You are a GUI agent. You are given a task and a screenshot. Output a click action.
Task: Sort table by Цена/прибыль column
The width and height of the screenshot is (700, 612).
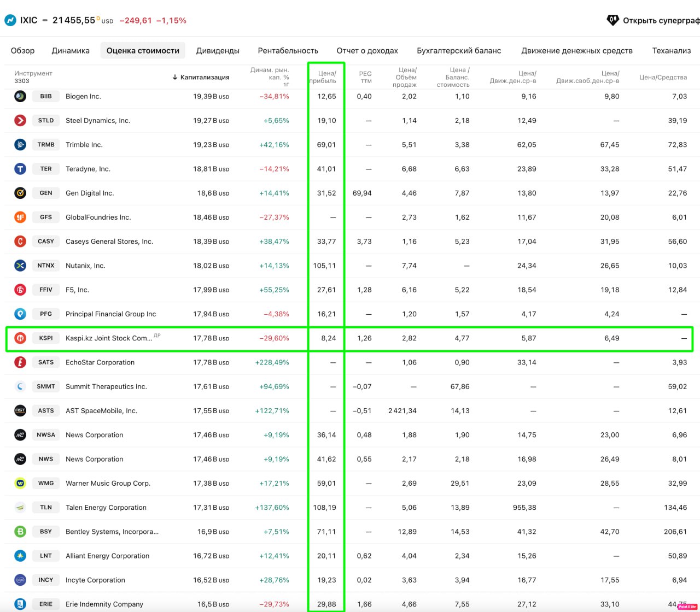(326, 77)
